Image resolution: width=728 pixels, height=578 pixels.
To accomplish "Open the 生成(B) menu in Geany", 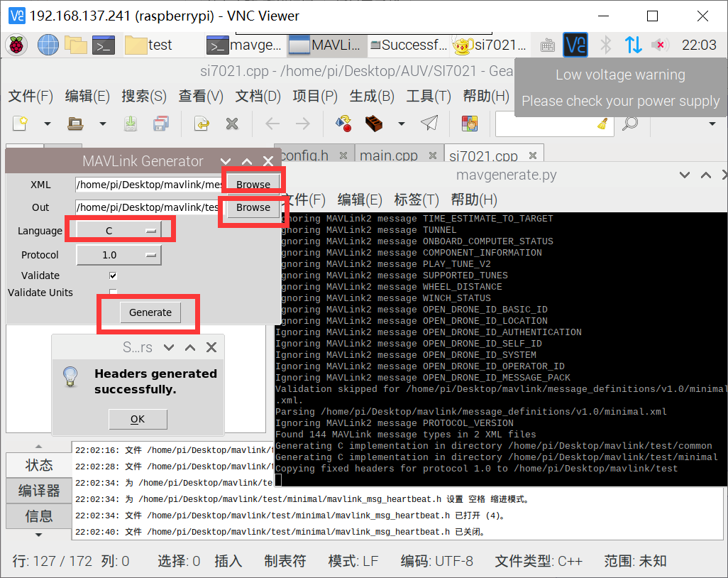I will click(x=372, y=96).
